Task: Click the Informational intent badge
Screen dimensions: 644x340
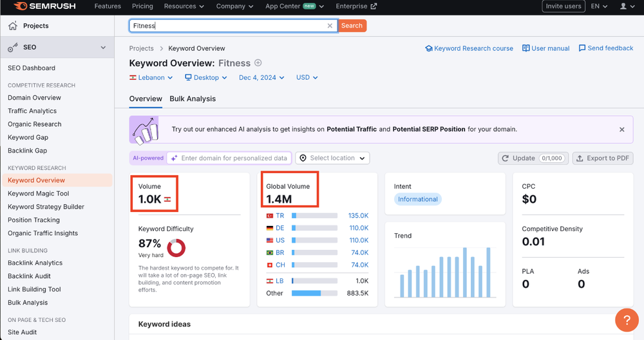Action: coord(418,199)
